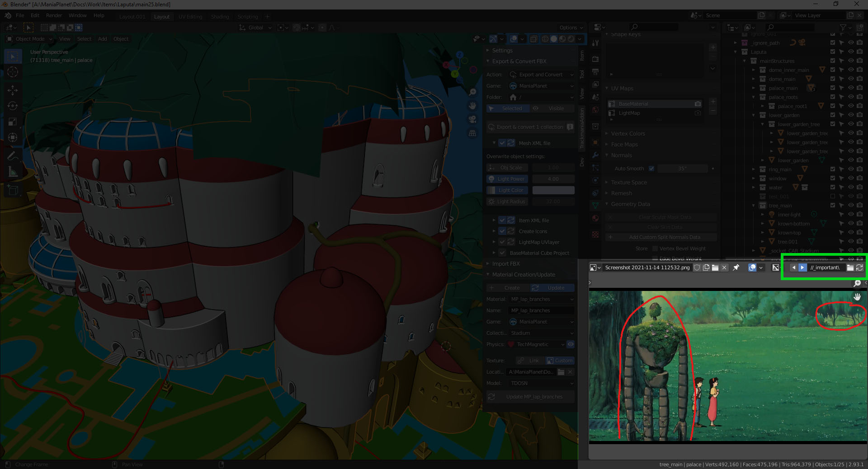The height and width of the screenshot is (469, 868).
Task: Click viewport zoom magnifier gizmo
Action: click(472, 92)
